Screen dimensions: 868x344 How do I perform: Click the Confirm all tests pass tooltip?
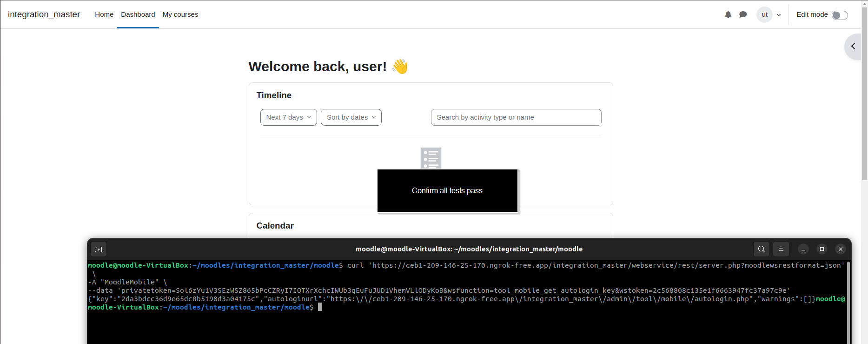(447, 190)
